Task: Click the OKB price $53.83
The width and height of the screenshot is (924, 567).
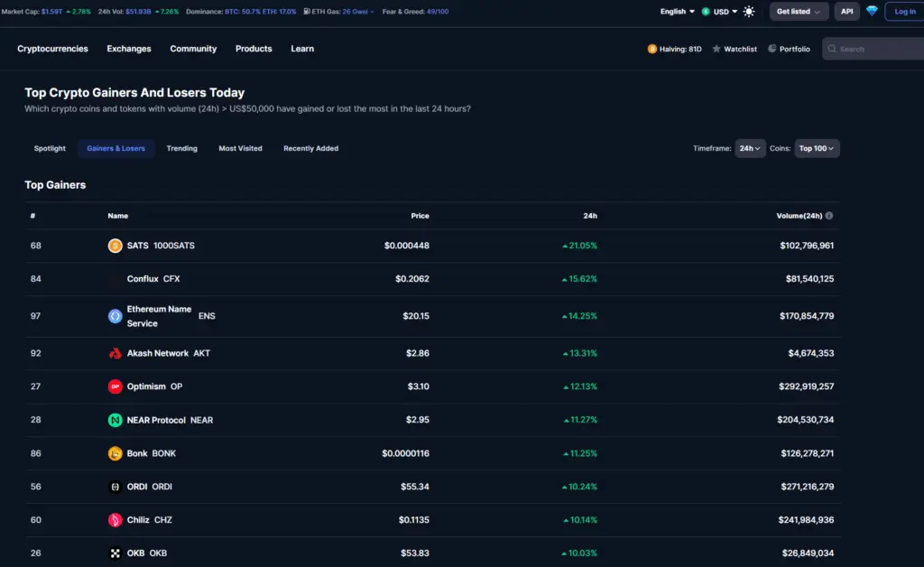Action: pos(415,553)
